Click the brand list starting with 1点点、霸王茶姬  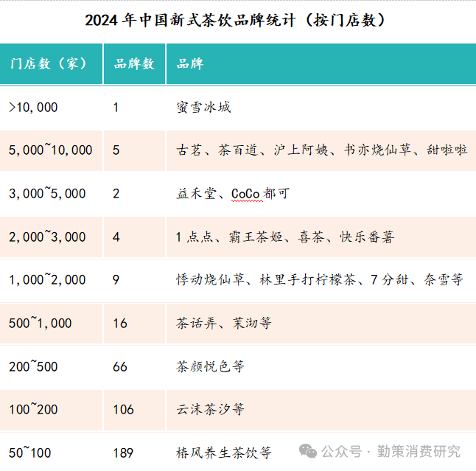pos(285,237)
